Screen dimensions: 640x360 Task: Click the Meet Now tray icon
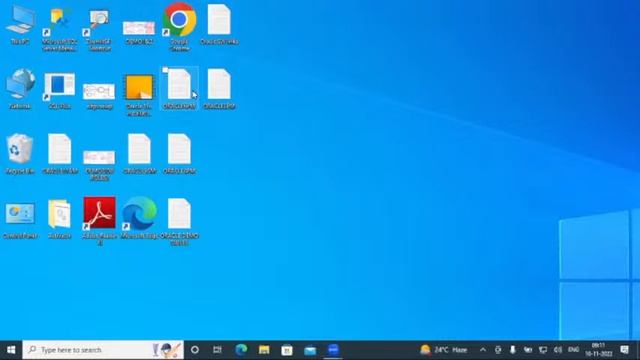[x=498, y=350]
